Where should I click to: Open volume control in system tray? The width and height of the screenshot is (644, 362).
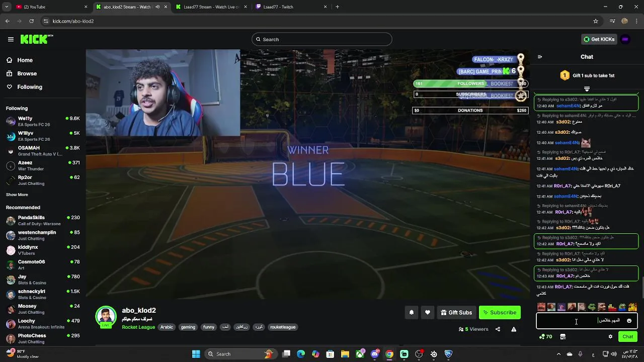pos(613,354)
